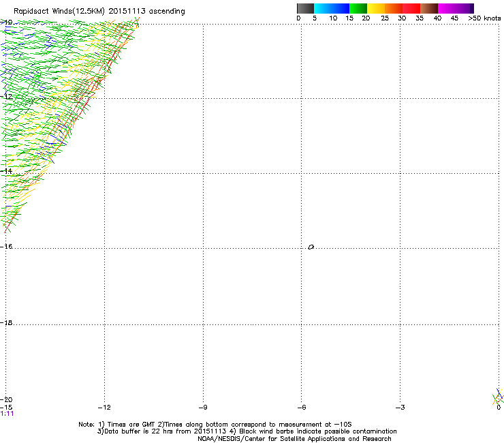The image size is (504, 443).
Task: Click the "-16" latitude label on the left axis
Action: pos(6,247)
